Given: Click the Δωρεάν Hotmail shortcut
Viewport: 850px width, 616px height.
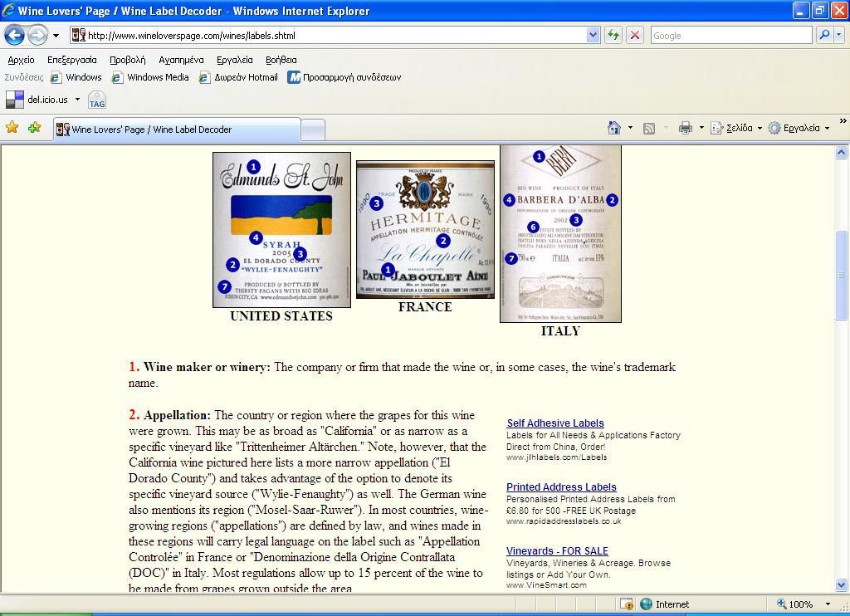Looking at the screenshot, I should (238, 77).
